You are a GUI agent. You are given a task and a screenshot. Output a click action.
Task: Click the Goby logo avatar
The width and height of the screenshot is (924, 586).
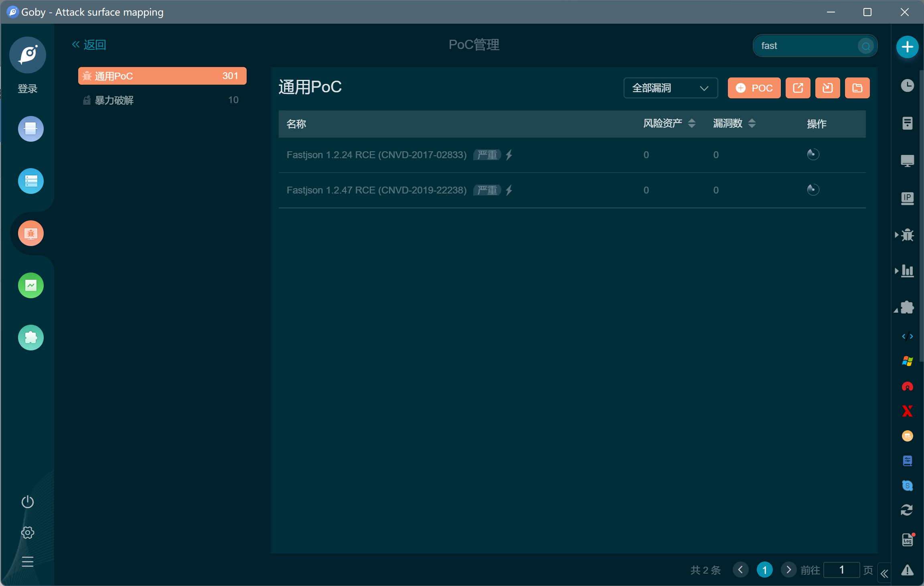[28, 55]
